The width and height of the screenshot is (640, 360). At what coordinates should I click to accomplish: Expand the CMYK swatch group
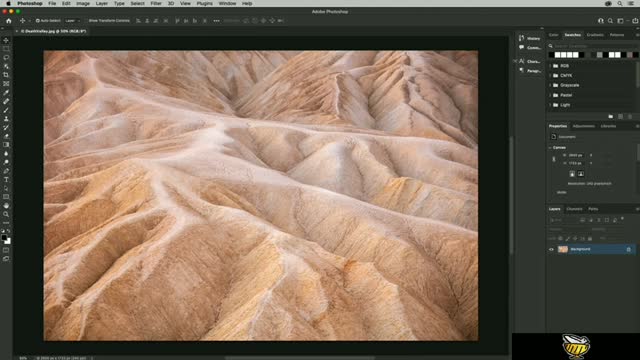pos(551,76)
